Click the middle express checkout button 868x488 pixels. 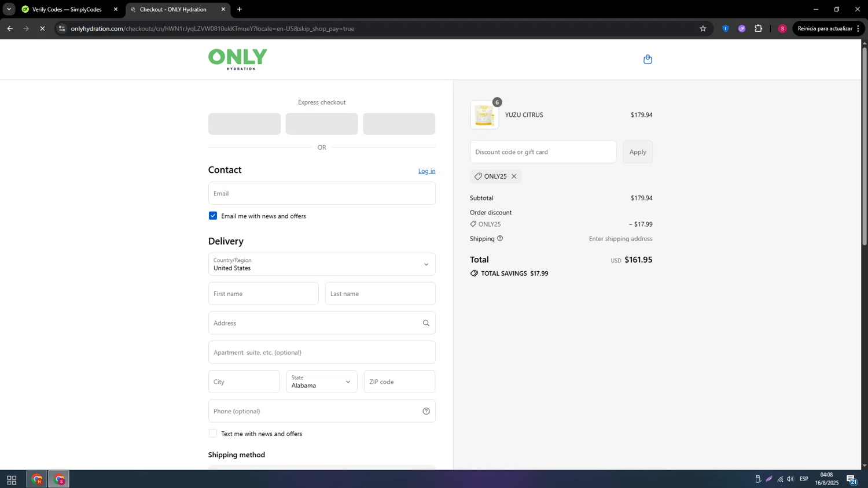[322, 124]
